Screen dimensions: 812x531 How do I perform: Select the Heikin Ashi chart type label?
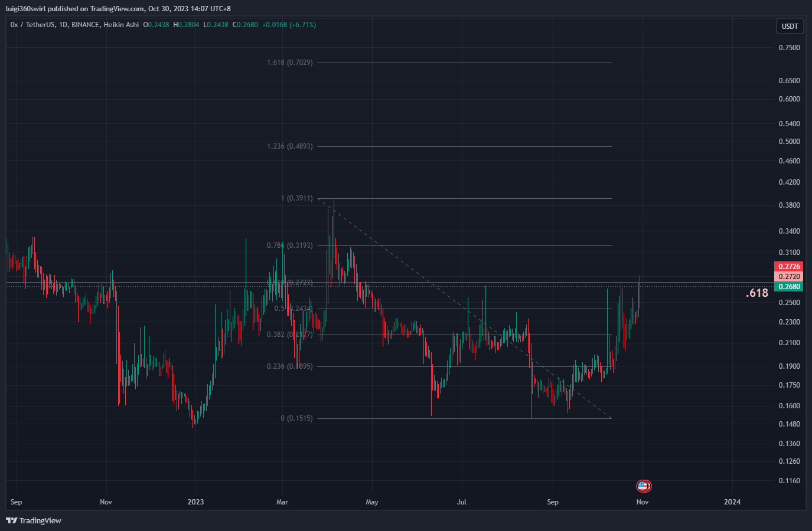[121, 25]
